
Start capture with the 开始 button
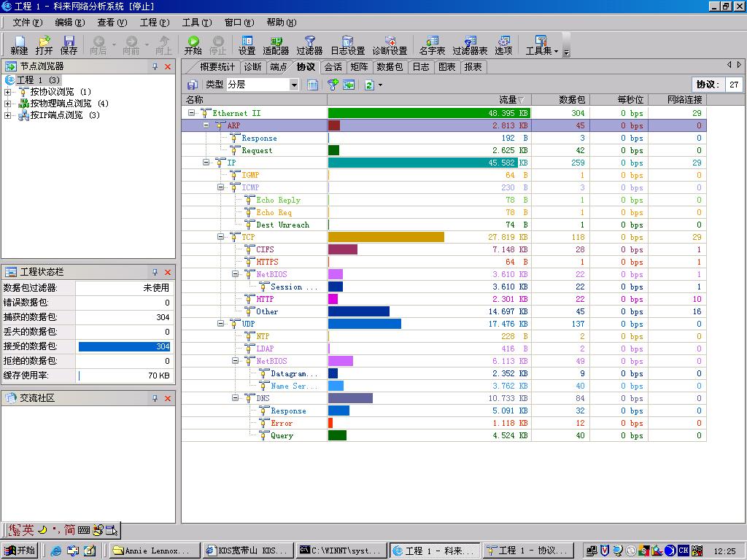point(193,45)
